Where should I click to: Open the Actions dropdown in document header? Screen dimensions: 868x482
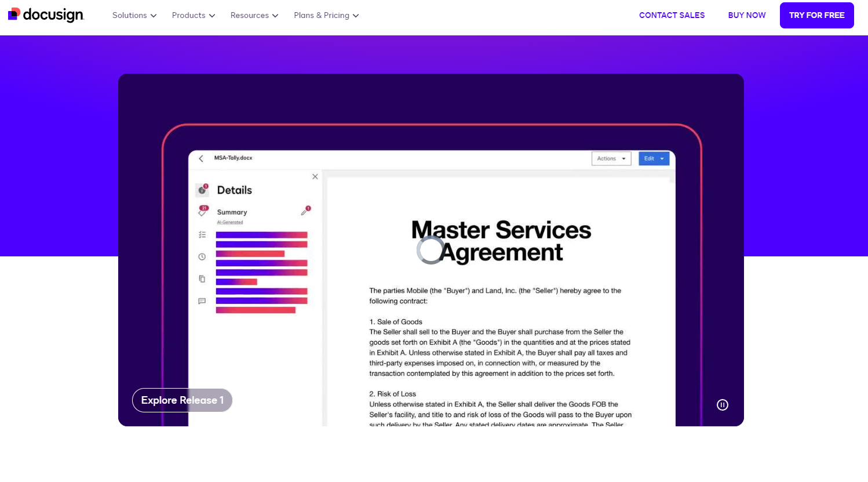coord(611,158)
